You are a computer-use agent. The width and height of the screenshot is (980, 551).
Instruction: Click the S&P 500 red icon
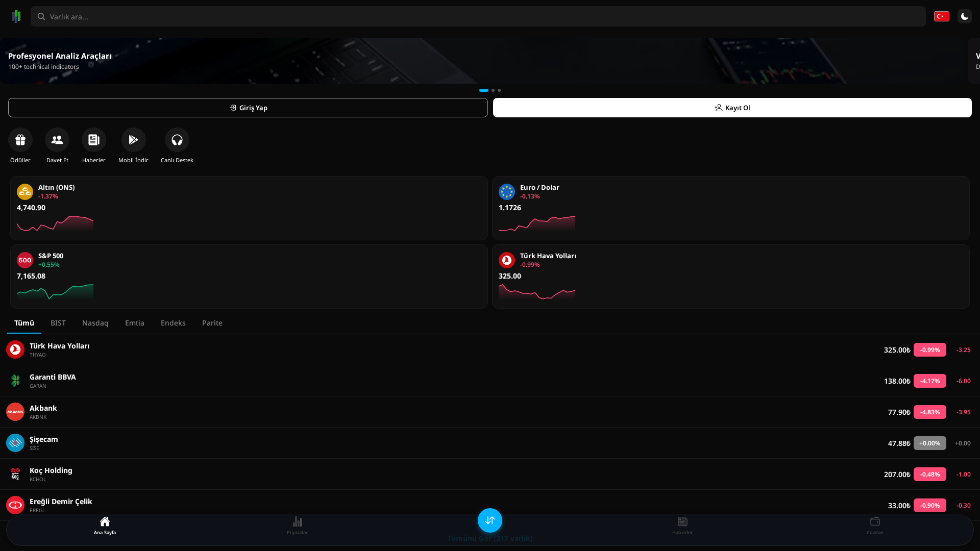[25, 260]
